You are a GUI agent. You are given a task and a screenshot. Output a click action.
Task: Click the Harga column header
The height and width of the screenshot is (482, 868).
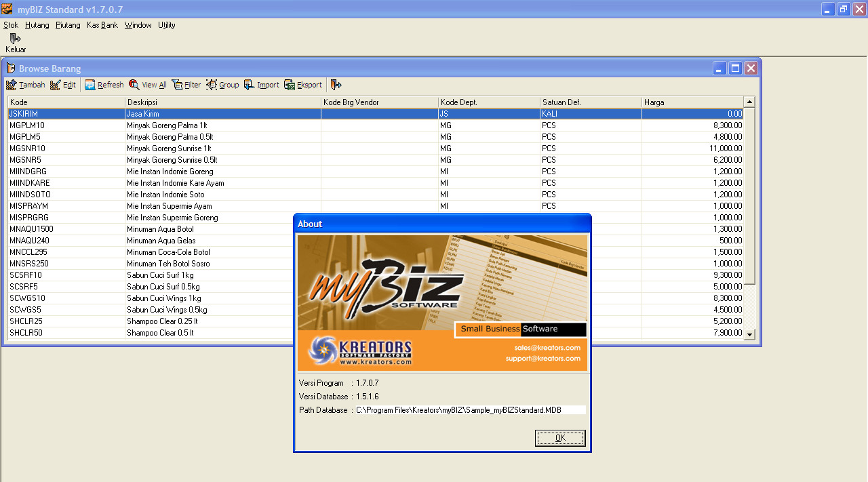point(692,102)
